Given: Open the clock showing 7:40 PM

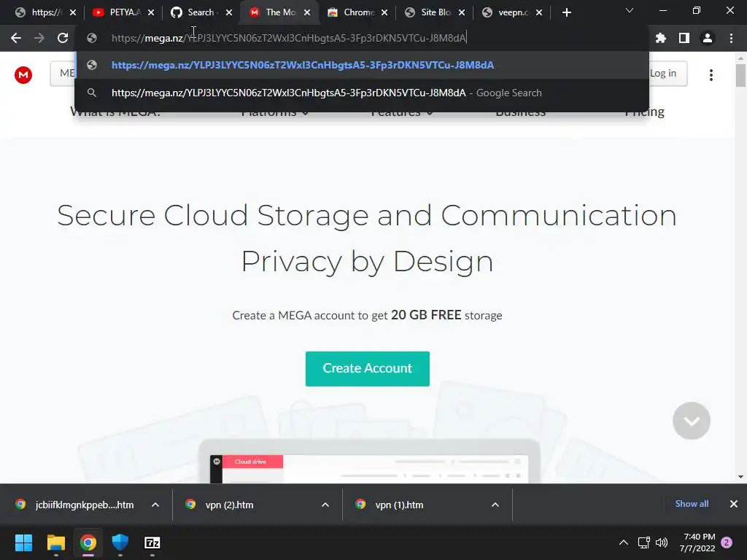Looking at the screenshot, I should pos(698,542).
